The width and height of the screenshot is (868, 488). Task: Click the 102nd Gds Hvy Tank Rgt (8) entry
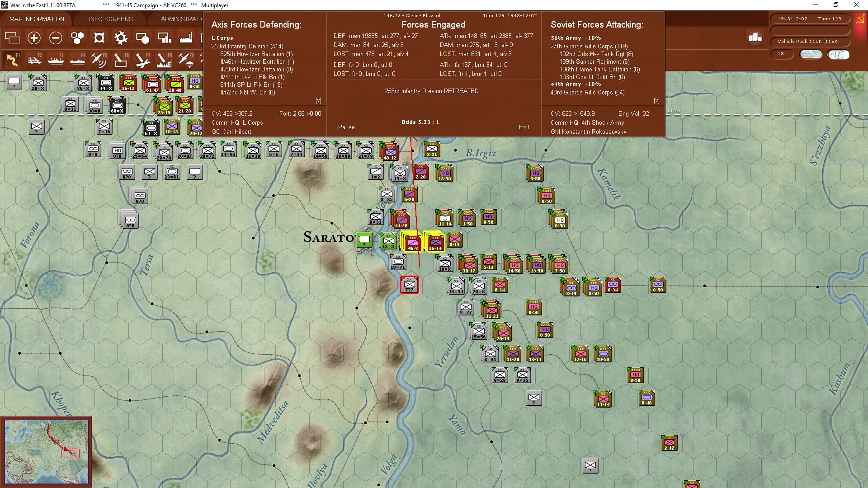[x=596, y=54]
